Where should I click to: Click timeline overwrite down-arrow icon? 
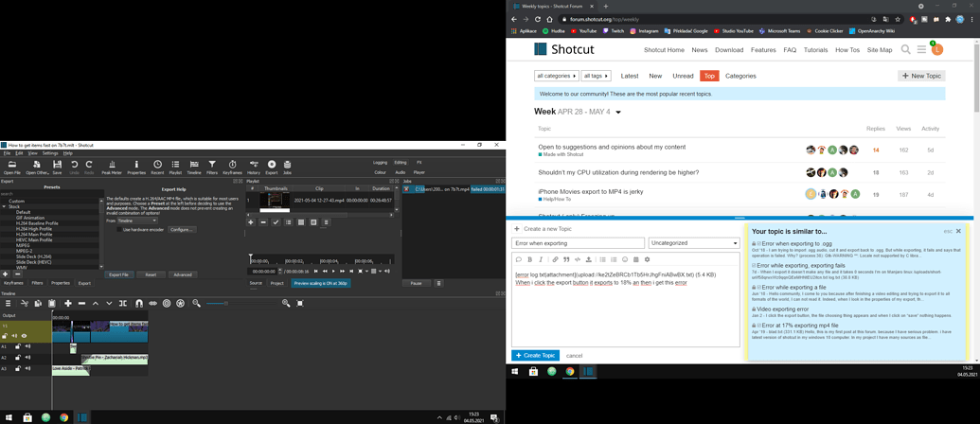tap(109, 303)
